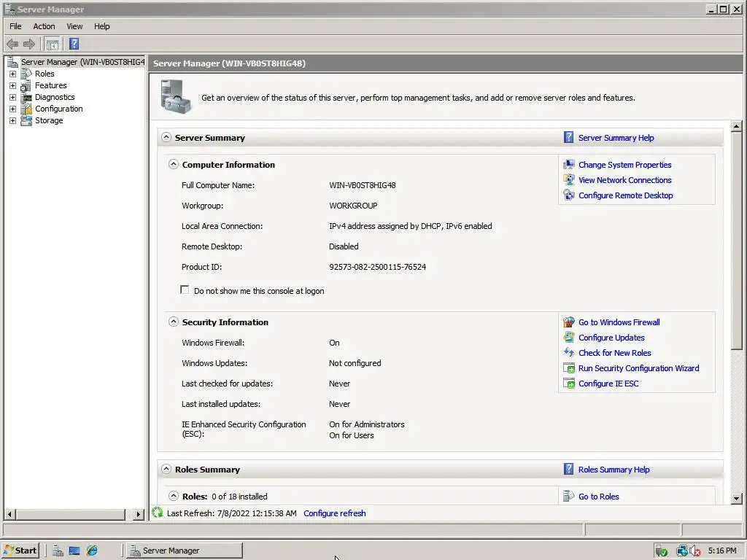The width and height of the screenshot is (747, 560).
Task: Click the Server Summary Help icon
Action: click(x=569, y=138)
